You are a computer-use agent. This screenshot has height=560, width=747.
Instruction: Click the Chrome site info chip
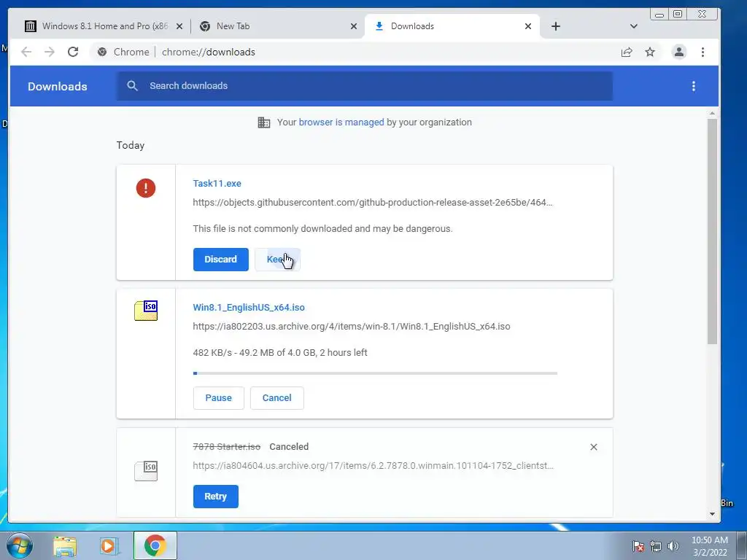coord(123,52)
